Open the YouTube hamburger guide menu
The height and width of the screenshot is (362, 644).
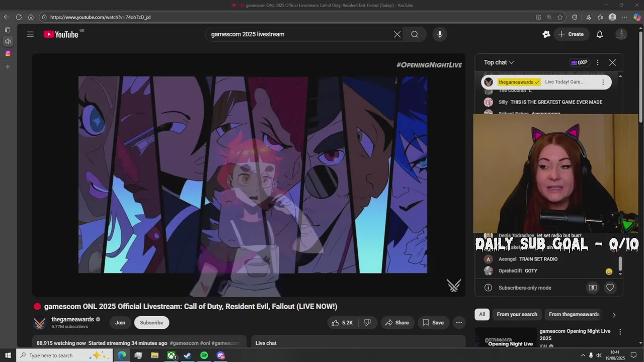(30, 34)
